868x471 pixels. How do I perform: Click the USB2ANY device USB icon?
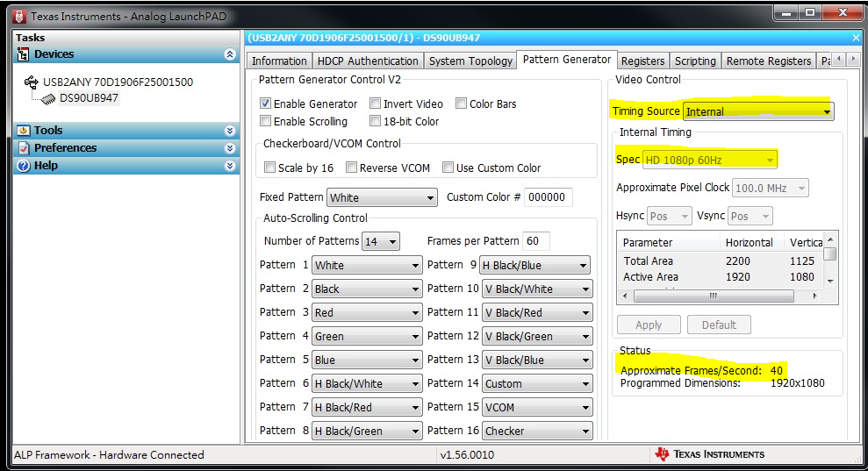[x=31, y=82]
